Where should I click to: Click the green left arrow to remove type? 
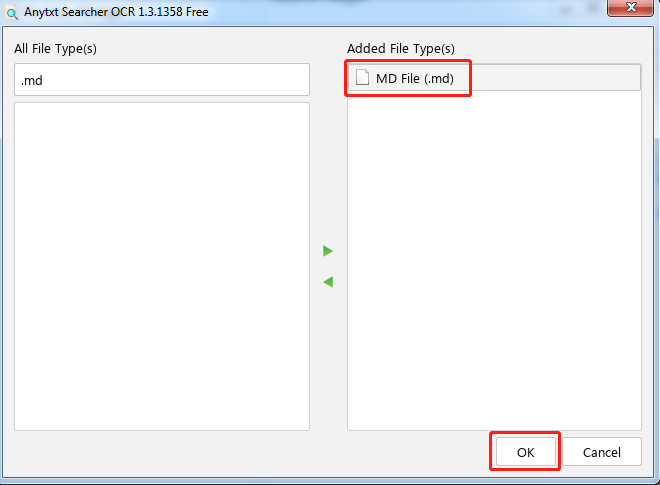(328, 282)
